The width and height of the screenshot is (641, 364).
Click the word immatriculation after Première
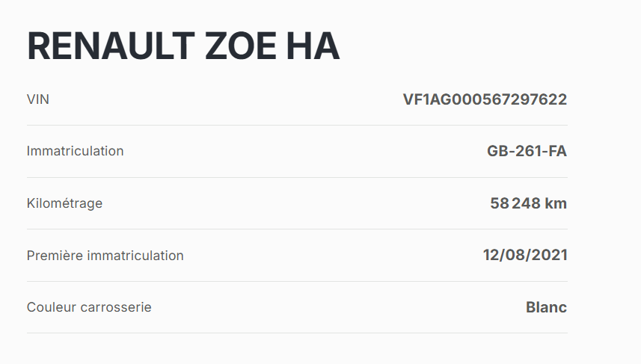tap(135, 256)
